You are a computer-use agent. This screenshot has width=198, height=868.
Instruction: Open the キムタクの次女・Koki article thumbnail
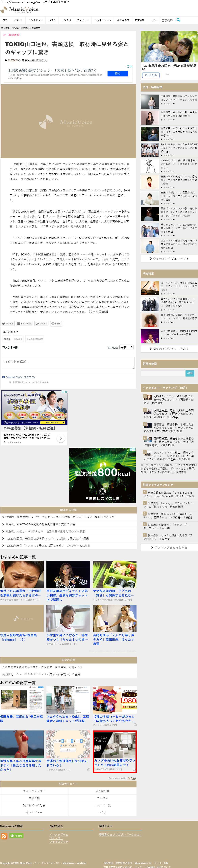click(68, 700)
